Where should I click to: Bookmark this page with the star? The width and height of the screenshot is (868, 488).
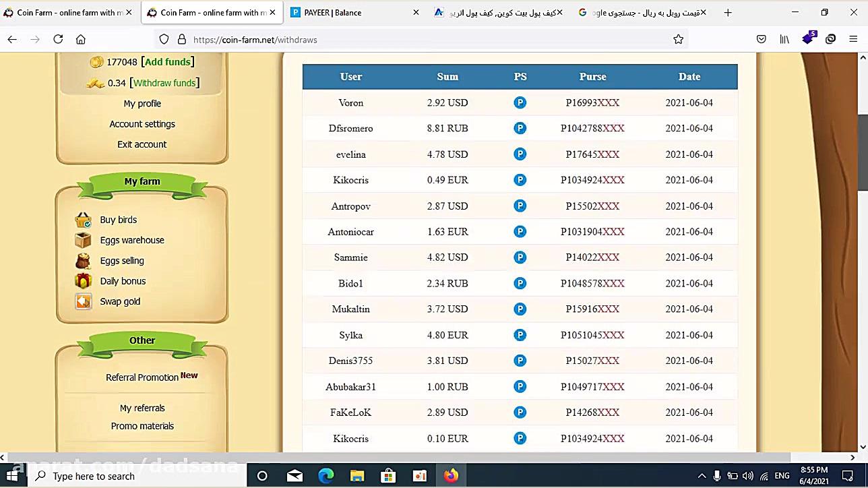[x=679, y=40]
